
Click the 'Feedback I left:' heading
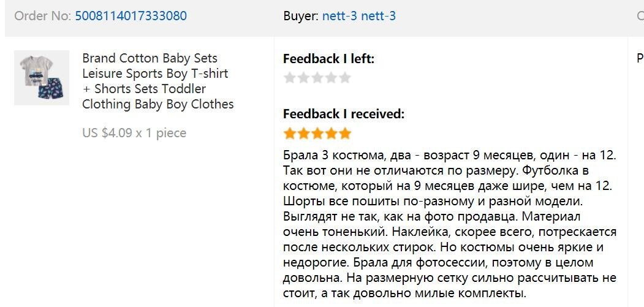pos(328,59)
